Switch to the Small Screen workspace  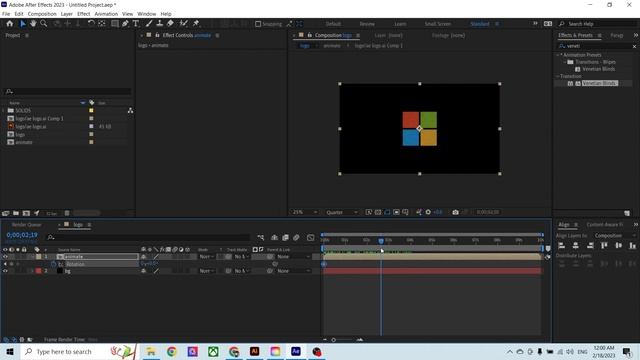(x=438, y=24)
